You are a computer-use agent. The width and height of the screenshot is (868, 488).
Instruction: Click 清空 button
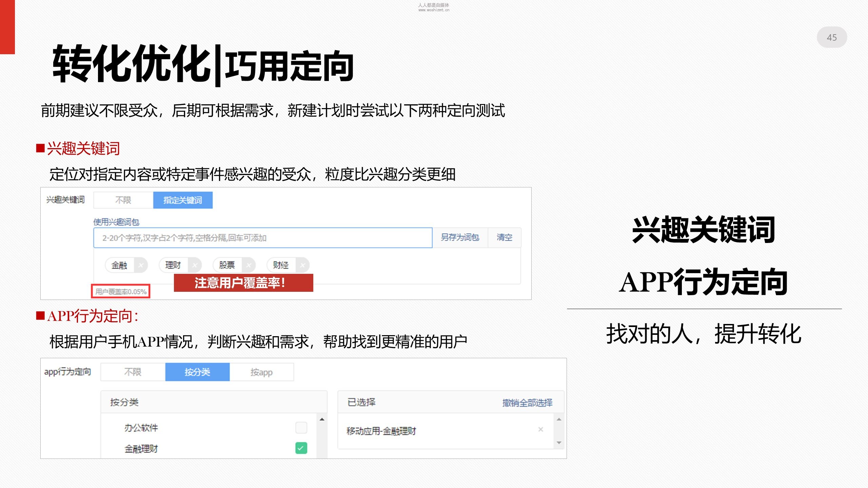504,238
